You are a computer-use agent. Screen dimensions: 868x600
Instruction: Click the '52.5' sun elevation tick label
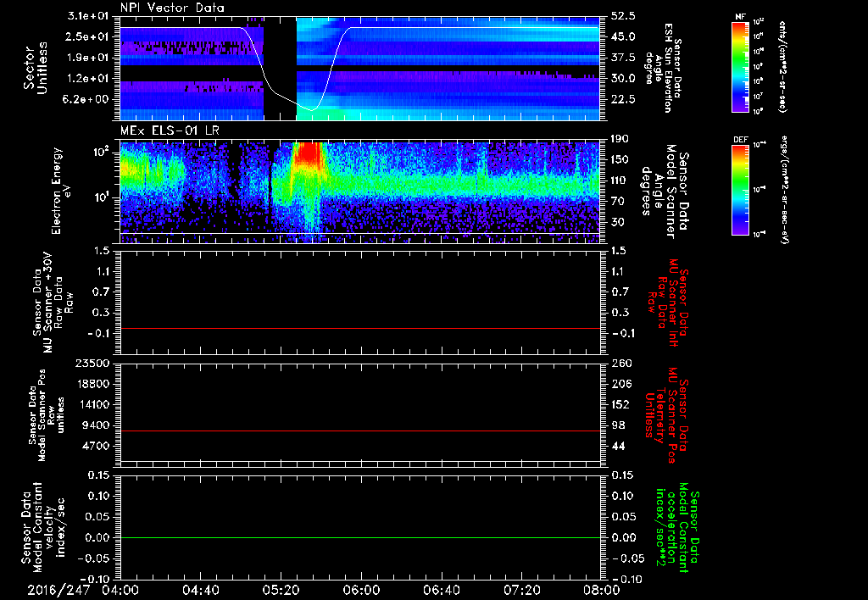[x=623, y=16]
